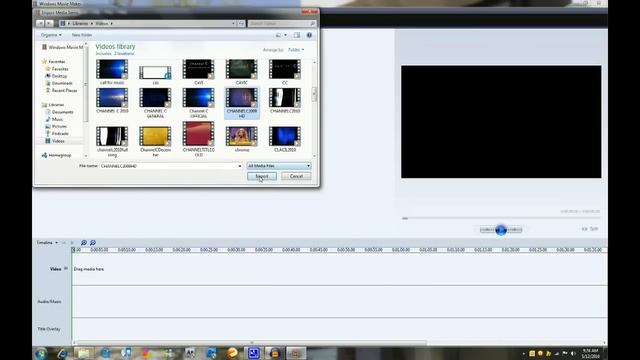Toggle the preview pane icon
The height and width of the screenshot is (360, 640).
(x=297, y=35)
